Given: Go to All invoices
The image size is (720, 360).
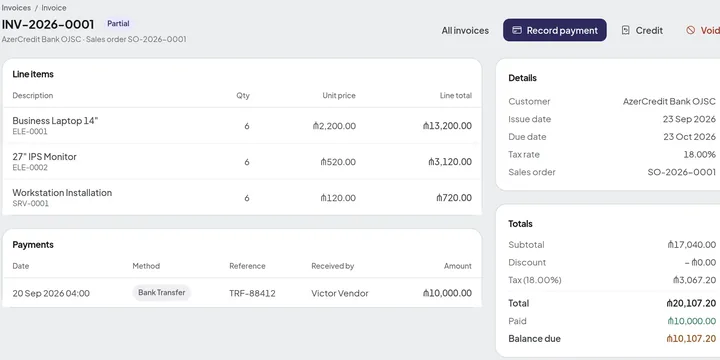Looking at the screenshot, I should 465,30.
